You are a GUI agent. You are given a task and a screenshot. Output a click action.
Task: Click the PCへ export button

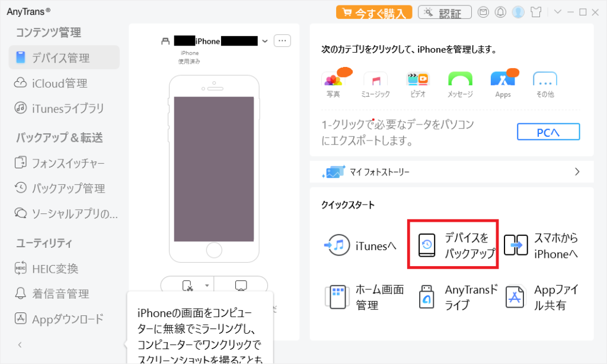click(548, 132)
